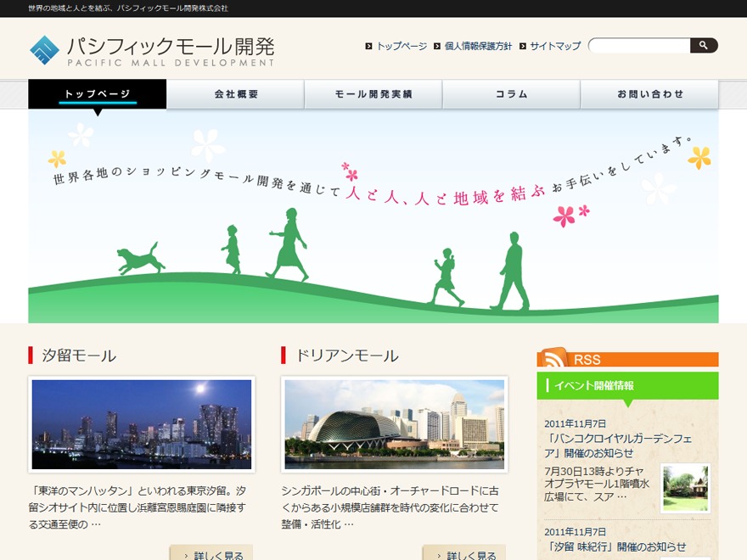Open the サイトマップ link
This screenshot has width=747, height=560.
(x=555, y=46)
